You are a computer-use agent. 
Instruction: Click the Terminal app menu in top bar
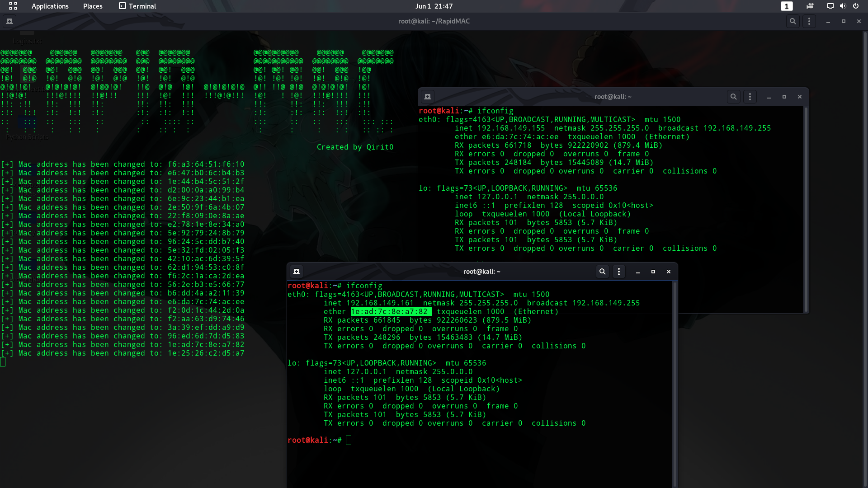coord(137,6)
